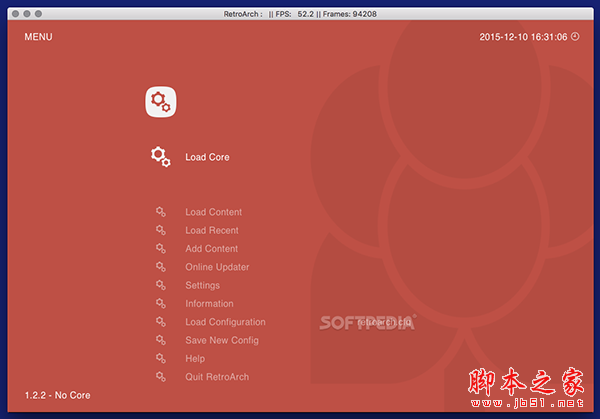
Task: Click the gear icon beside Load Content
Action: 161,212
